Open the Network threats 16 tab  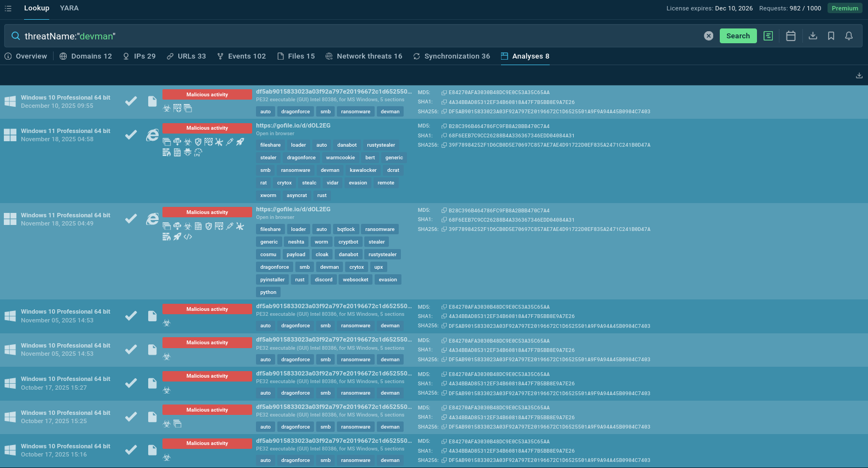pyautogui.click(x=364, y=56)
